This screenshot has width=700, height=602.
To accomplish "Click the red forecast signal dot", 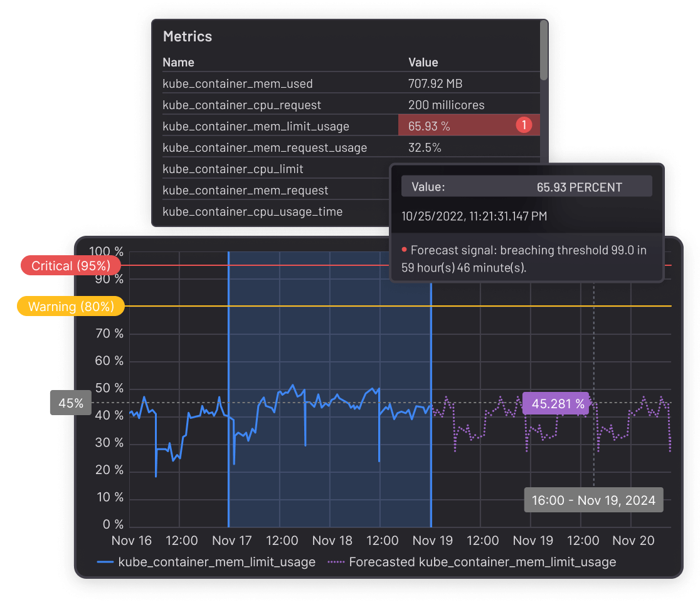I will click(x=405, y=250).
